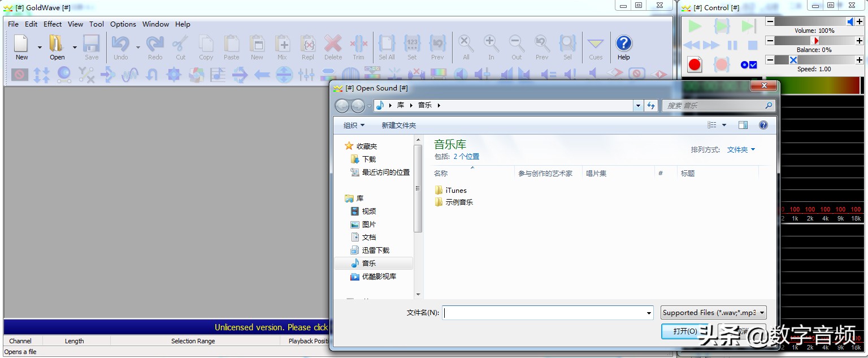
Task: Open the Effect menu
Action: [52, 24]
